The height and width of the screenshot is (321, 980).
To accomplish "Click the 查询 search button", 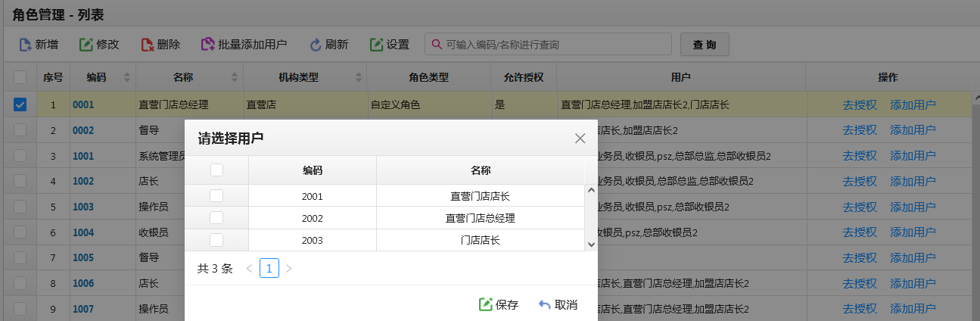I will (705, 45).
